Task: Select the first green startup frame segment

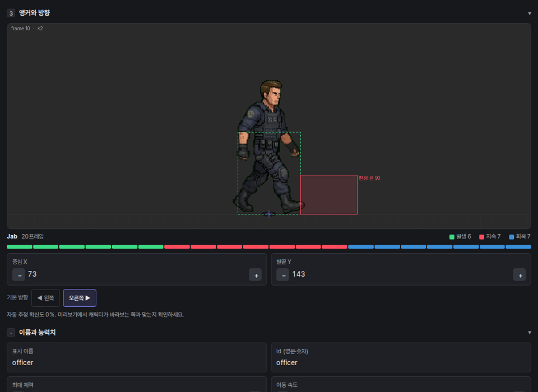Action: 20,246
